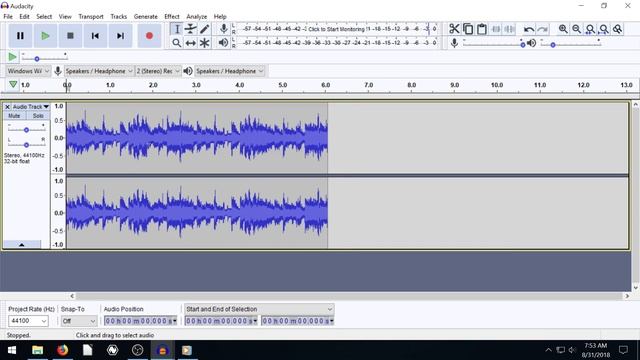Open the Select menu
Viewport: 640px width, 360px height.
pyautogui.click(x=44, y=17)
